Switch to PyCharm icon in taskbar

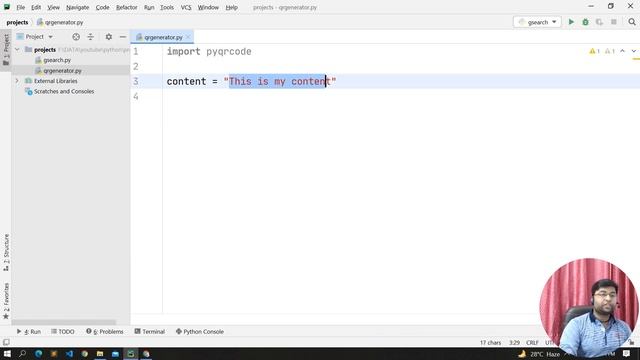pyautogui.click(x=131, y=353)
